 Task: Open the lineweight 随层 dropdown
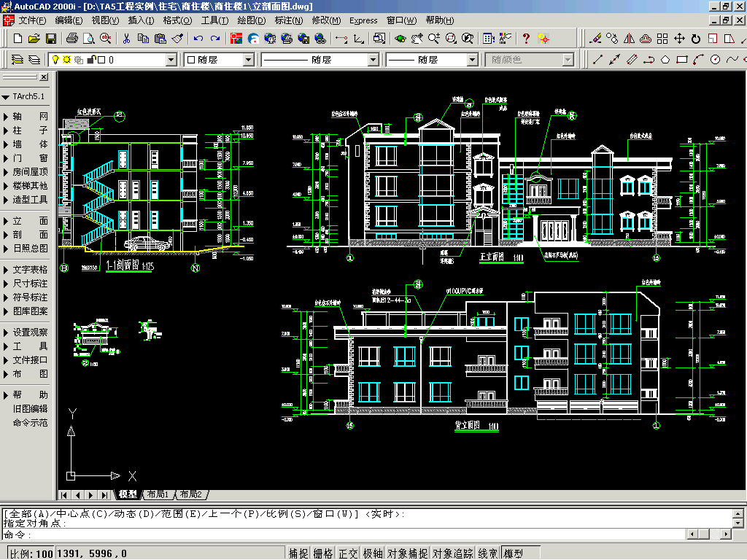click(x=472, y=60)
